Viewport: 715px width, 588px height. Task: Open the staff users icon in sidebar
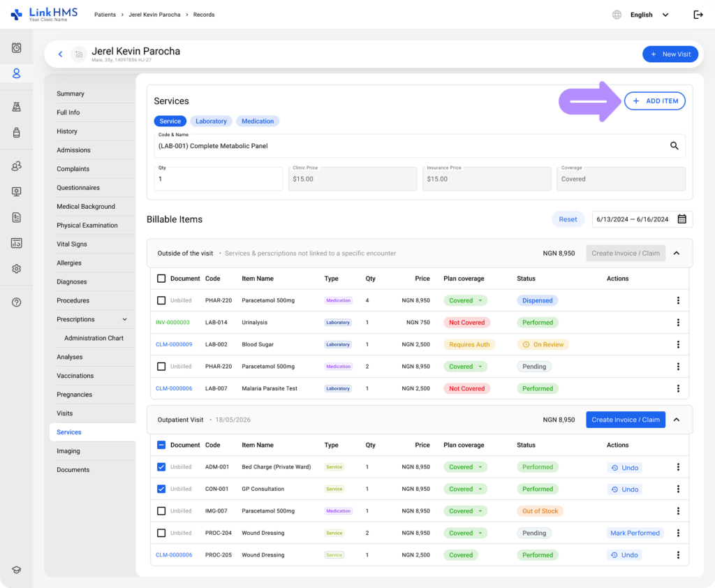pos(17,166)
